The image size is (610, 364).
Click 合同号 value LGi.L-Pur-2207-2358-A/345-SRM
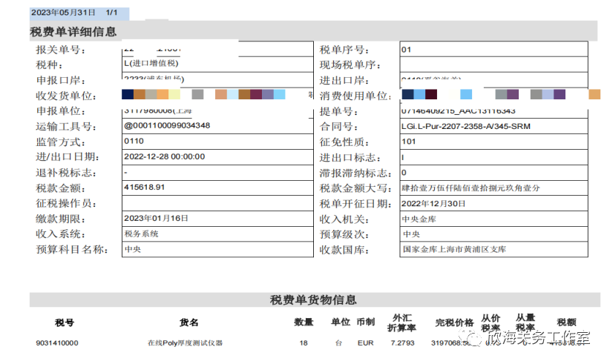[466, 126]
